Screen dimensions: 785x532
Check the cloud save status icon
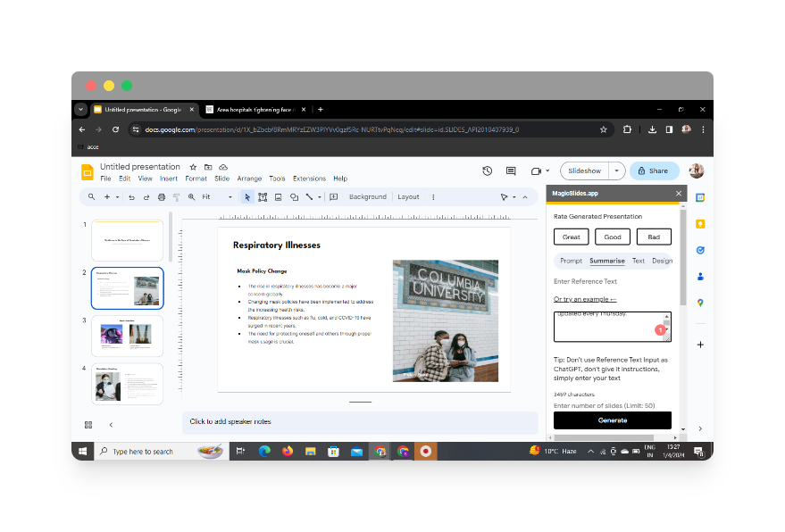[x=223, y=167]
